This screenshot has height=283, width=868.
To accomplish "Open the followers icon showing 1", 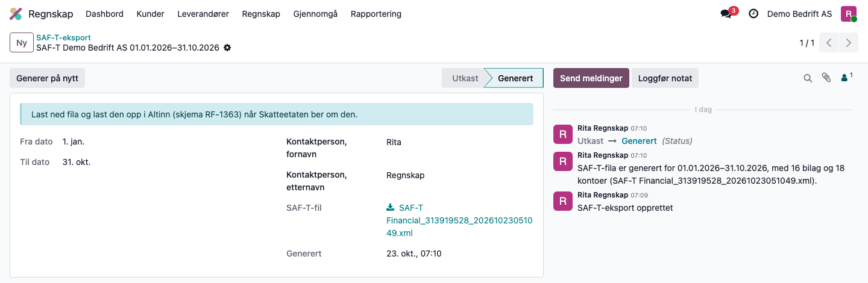I will click(x=846, y=77).
